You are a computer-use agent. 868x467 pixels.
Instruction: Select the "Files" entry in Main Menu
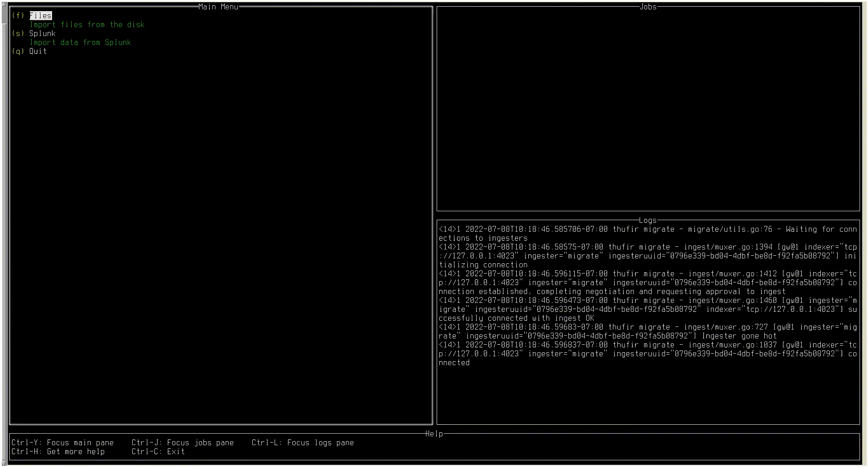pos(41,16)
